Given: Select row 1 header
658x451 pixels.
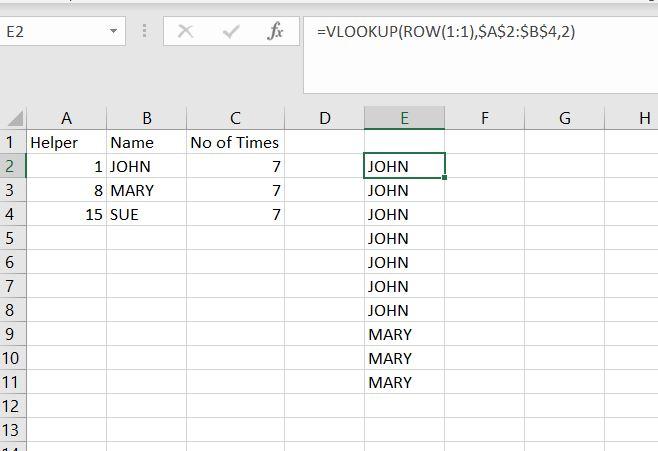Looking at the screenshot, I should tap(13, 142).
